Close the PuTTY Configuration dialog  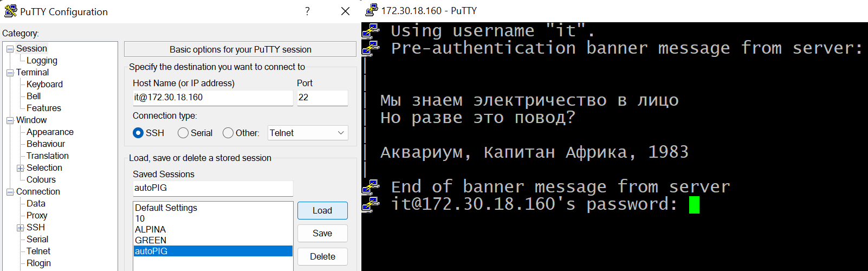(345, 11)
